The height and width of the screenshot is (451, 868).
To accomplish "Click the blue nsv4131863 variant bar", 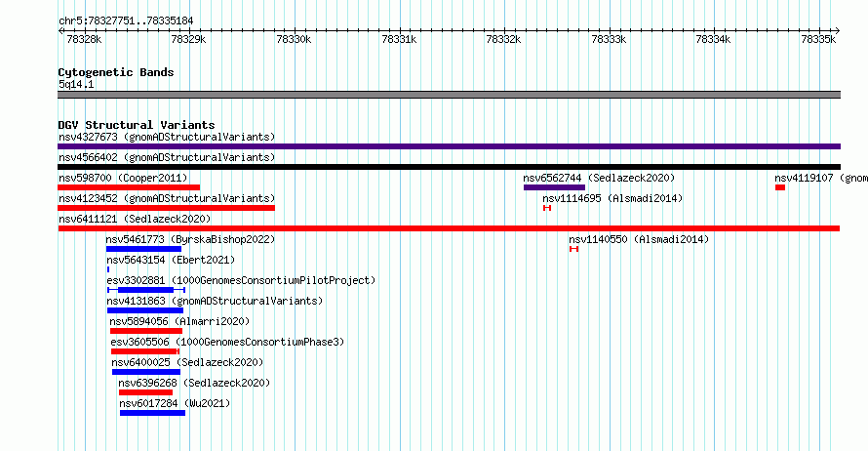I will [x=145, y=310].
